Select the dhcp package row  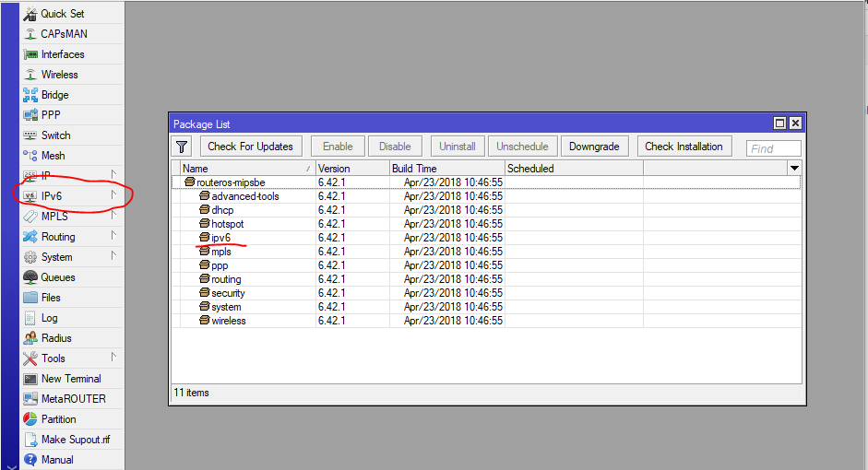tap(486, 210)
